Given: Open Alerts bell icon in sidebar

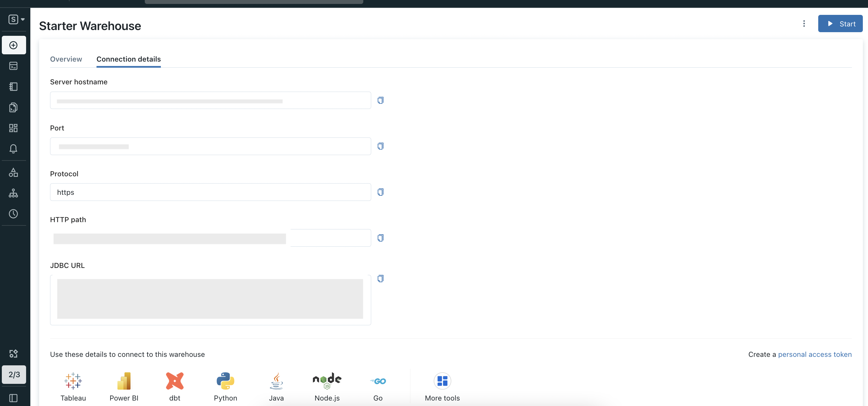Looking at the screenshot, I should tap(13, 149).
